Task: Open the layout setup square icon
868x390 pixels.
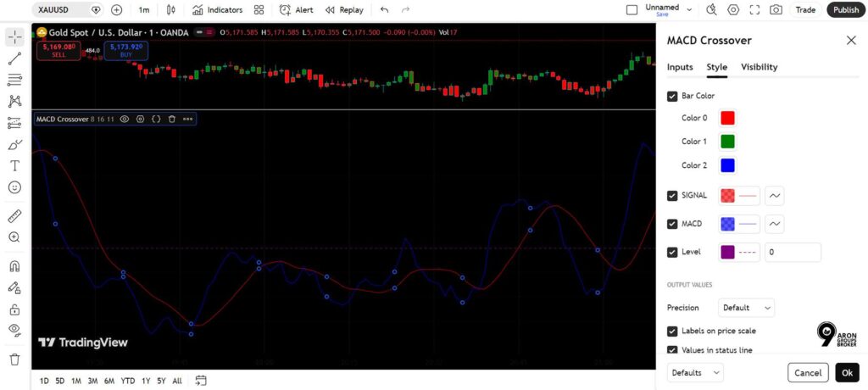Action: 632,9
